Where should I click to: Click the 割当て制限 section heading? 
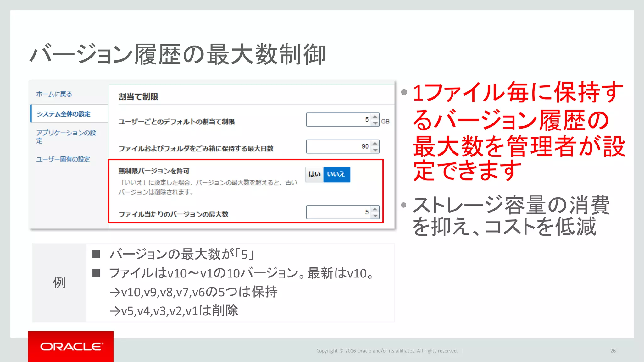click(x=138, y=97)
